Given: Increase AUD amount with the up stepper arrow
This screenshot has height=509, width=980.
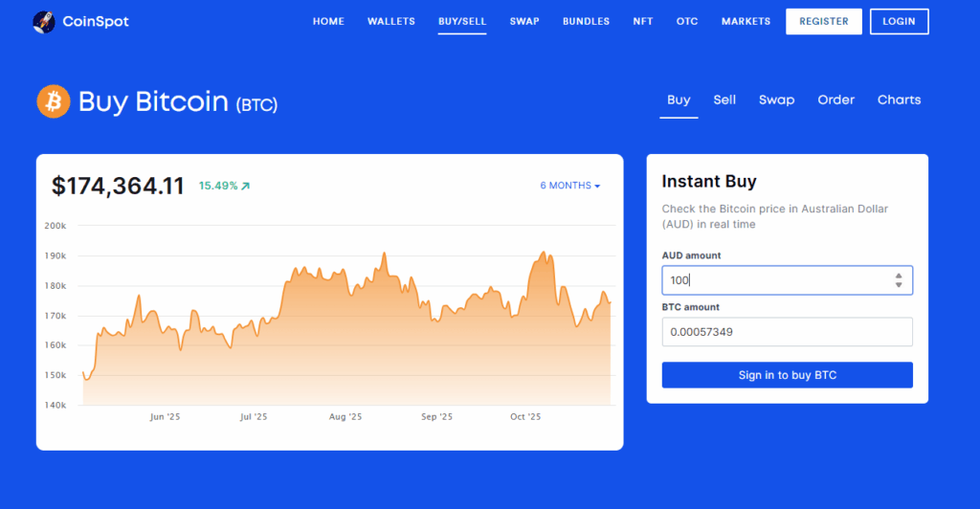Looking at the screenshot, I should click(x=898, y=277).
